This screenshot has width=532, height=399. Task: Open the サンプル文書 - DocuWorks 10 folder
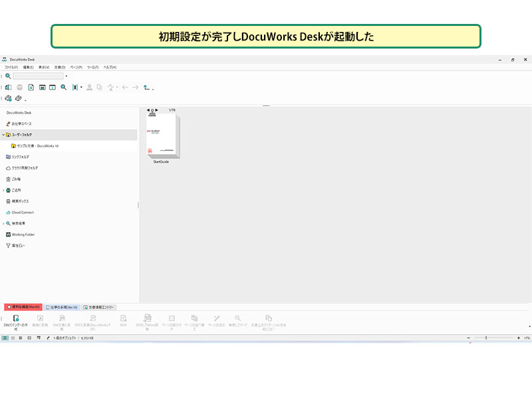(x=35, y=146)
